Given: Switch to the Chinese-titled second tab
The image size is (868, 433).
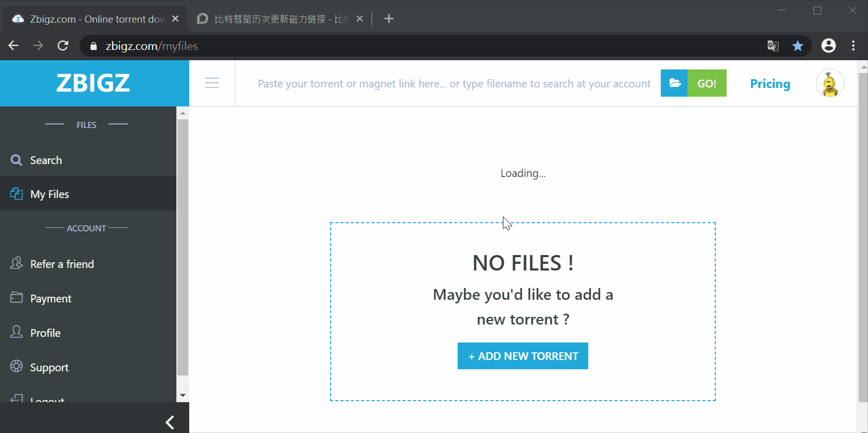Looking at the screenshot, I should point(280,19).
